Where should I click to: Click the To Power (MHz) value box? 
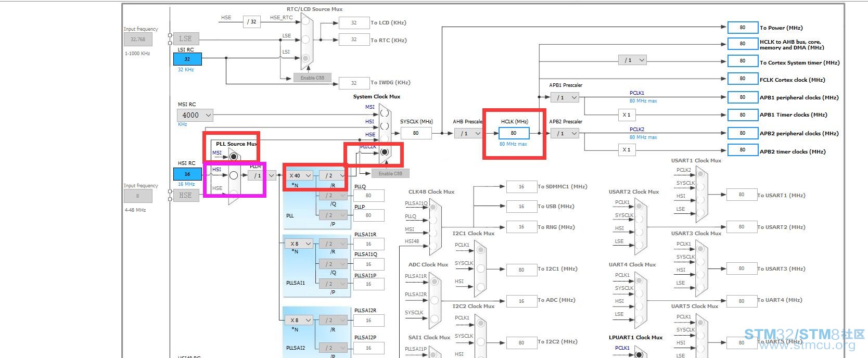tap(743, 28)
